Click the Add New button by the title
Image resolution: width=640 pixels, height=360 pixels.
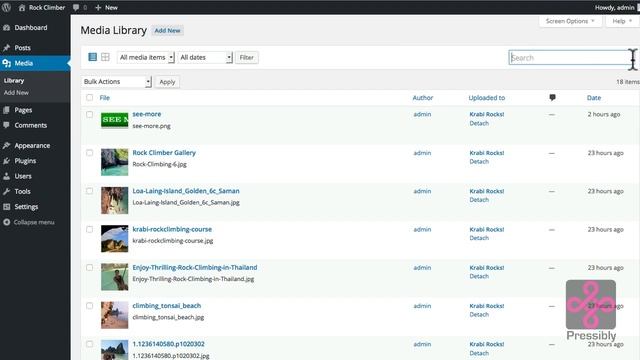point(167,31)
